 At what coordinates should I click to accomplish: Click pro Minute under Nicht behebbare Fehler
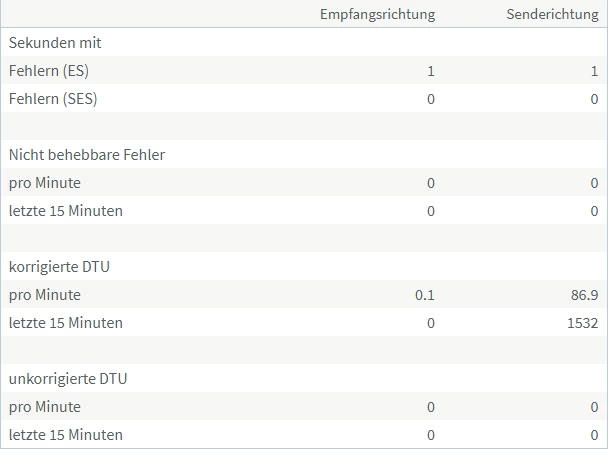point(45,183)
